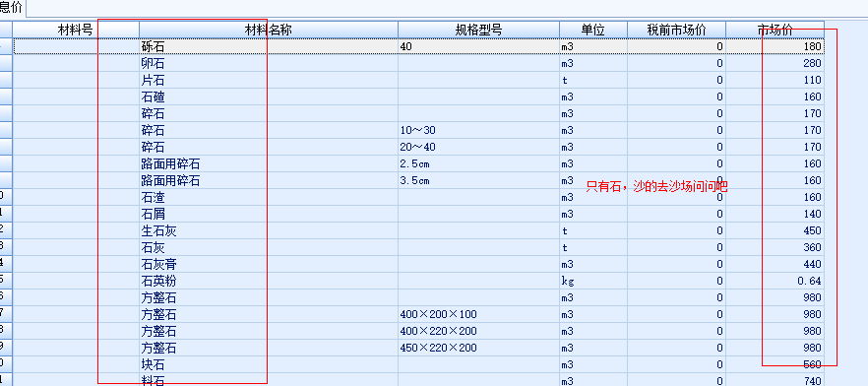Select the 片石 material name cell
868x386 pixels.
pos(269,81)
